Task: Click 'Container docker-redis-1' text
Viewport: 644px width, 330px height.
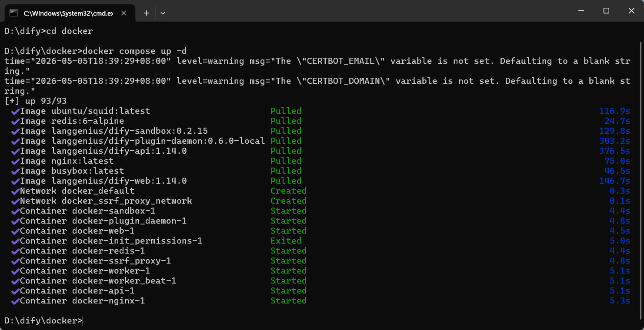Action: point(83,251)
